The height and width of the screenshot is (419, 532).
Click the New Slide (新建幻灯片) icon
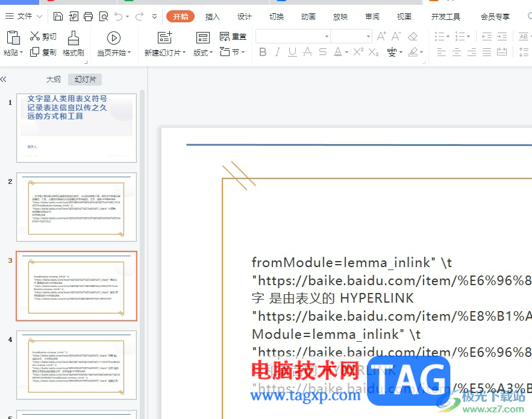point(164,38)
